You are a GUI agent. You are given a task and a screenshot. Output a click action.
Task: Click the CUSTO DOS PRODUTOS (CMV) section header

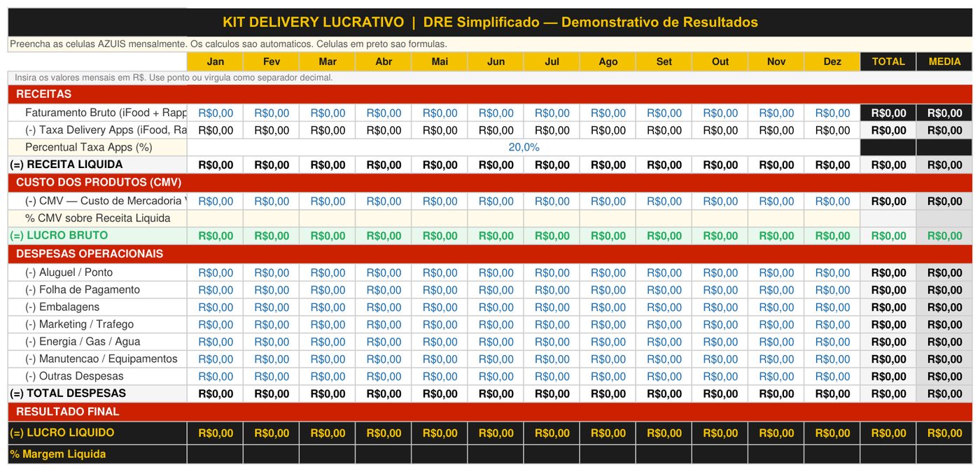pos(490,183)
